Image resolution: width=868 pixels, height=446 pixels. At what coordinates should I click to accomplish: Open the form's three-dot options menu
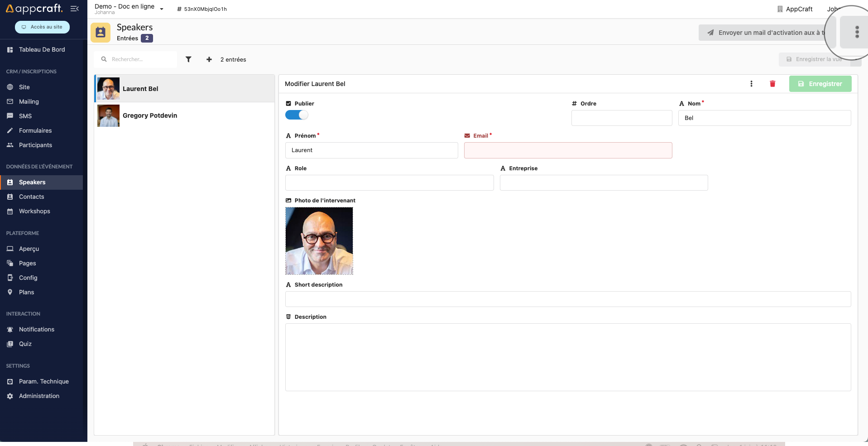tap(751, 84)
